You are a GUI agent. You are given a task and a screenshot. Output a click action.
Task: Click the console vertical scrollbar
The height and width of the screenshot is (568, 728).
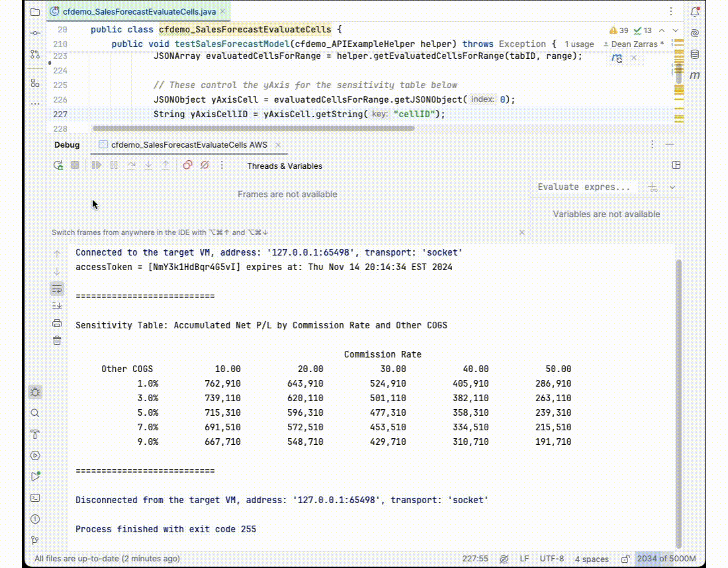click(679, 404)
